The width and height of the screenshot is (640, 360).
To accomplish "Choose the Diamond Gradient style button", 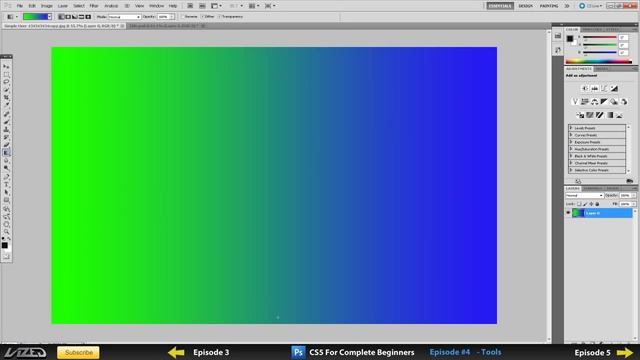I will (88, 17).
